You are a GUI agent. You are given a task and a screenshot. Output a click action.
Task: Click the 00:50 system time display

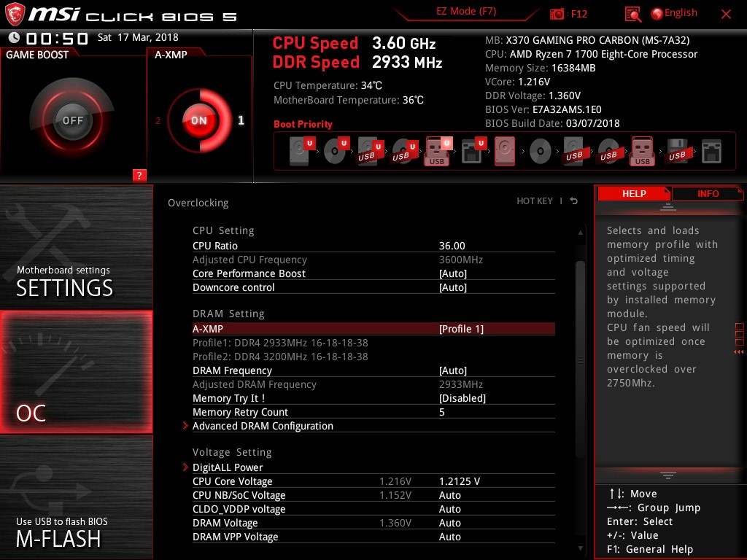tap(57, 39)
